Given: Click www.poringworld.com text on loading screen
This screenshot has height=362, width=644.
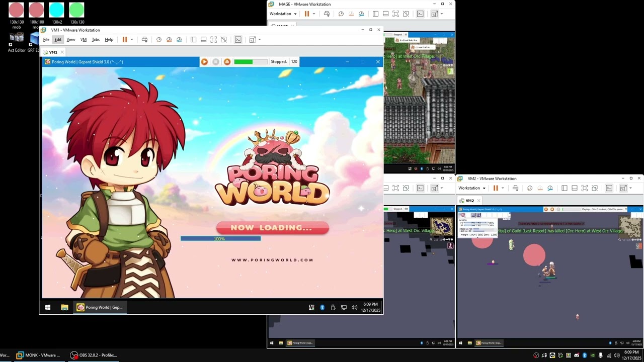Looking at the screenshot, I should [272, 260].
